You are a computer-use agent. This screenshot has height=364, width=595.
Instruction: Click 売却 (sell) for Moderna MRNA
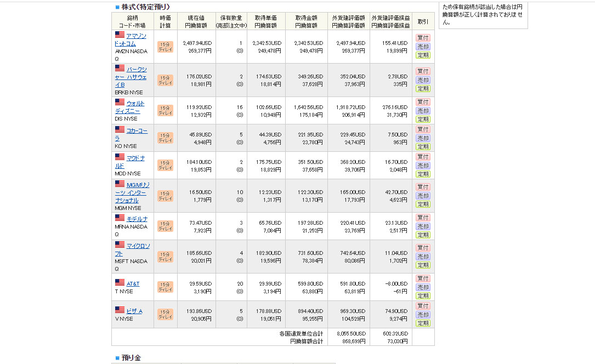(423, 226)
